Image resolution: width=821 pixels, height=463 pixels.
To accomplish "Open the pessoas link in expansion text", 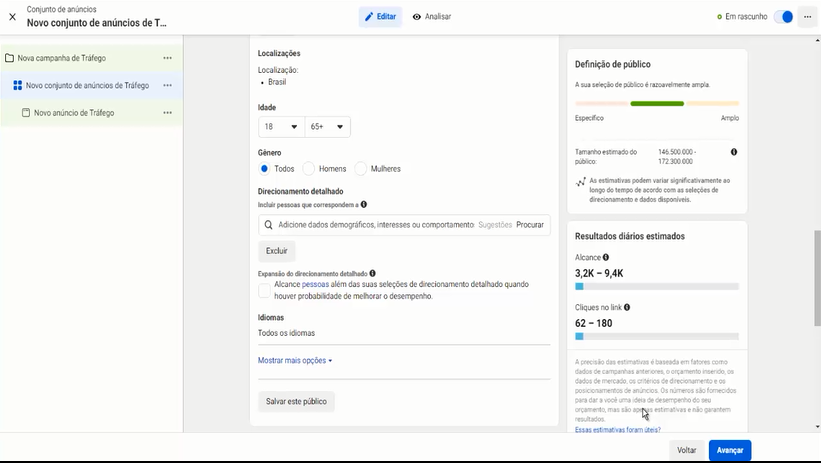I will (x=315, y=284).
